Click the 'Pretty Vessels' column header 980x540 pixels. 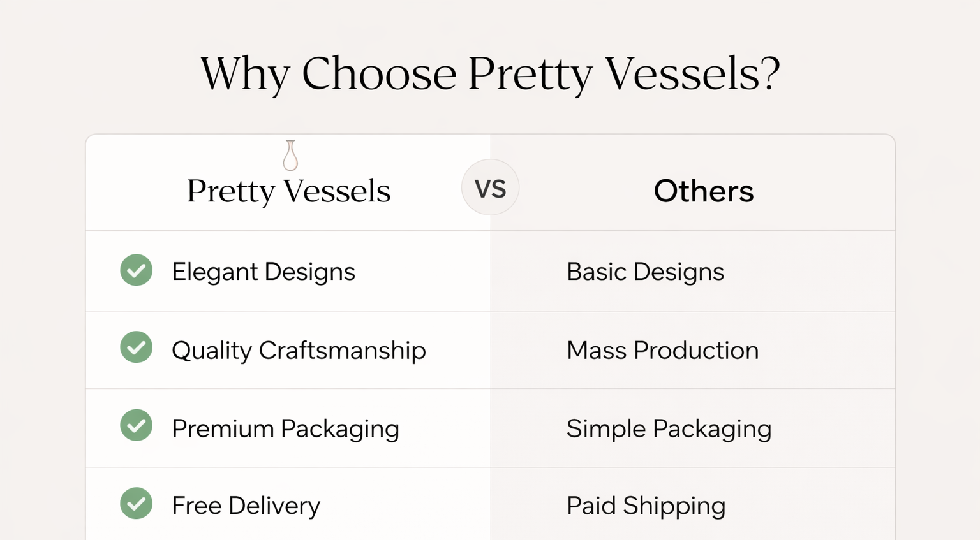click(288, 191)
